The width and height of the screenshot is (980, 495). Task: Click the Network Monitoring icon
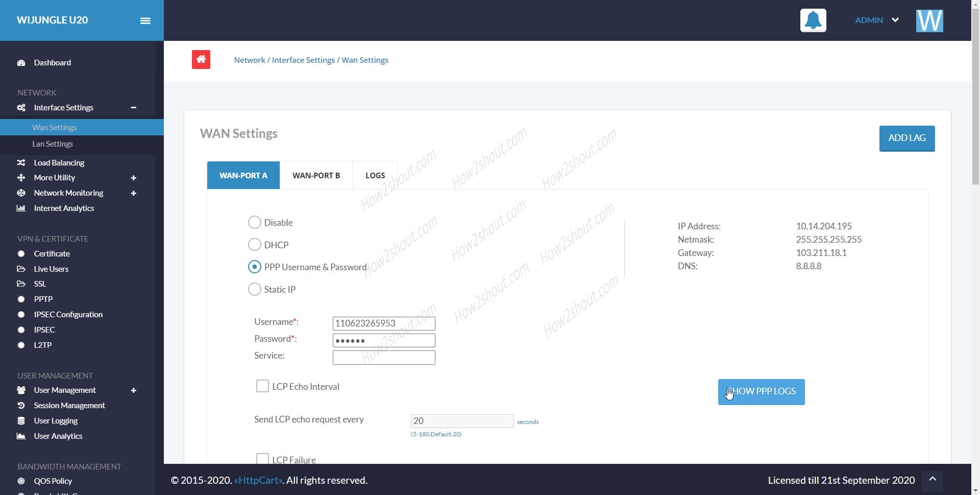21,193
